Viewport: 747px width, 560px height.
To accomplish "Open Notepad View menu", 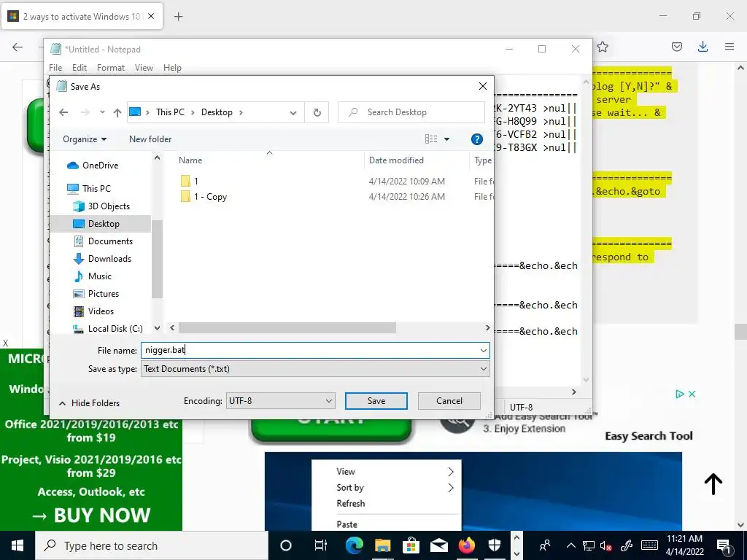I will [144, 68].
